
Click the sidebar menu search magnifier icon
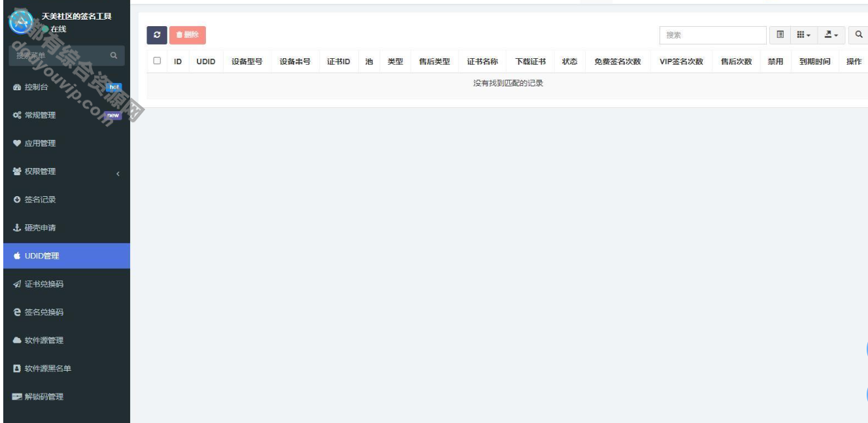coord(114,56)
